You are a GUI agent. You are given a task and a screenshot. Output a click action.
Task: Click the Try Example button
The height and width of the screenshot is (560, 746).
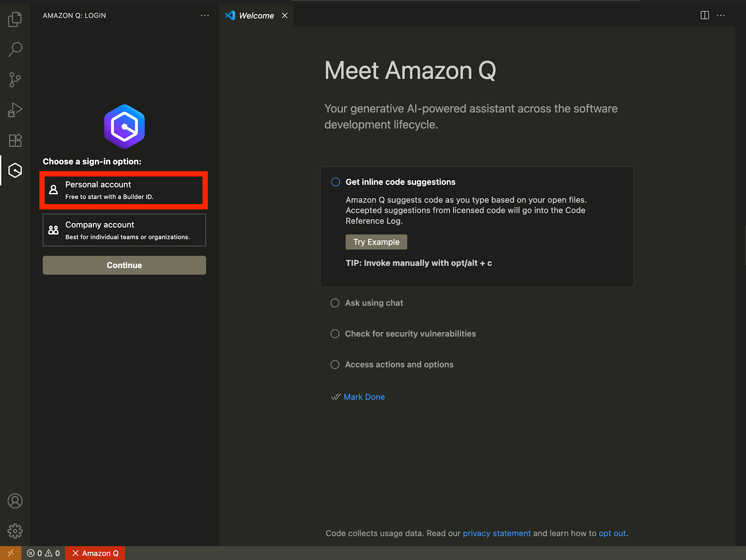[376, 242]
